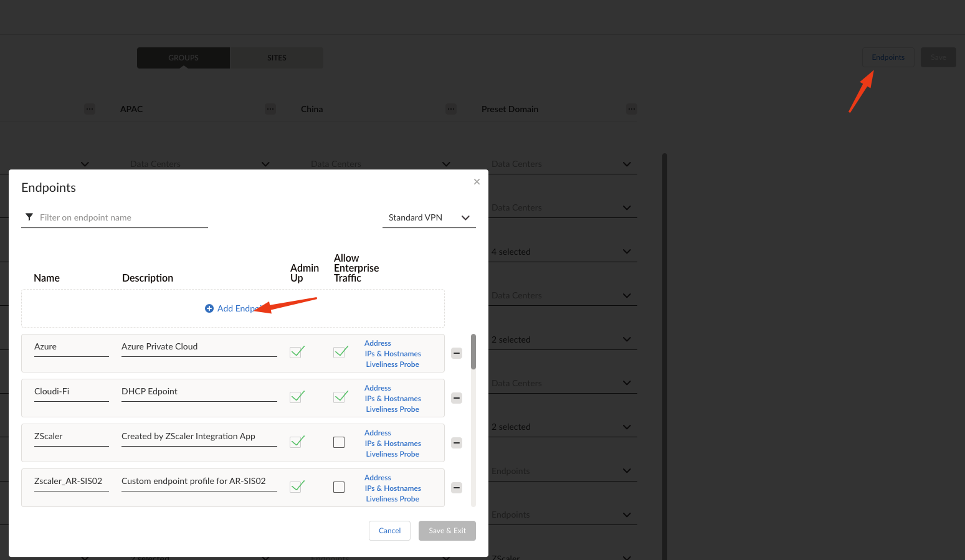Image resolution: width=965 pixels, height=560 pixels.
Task: Click the filter funnel icon
Action: click(x=29, y=217)
